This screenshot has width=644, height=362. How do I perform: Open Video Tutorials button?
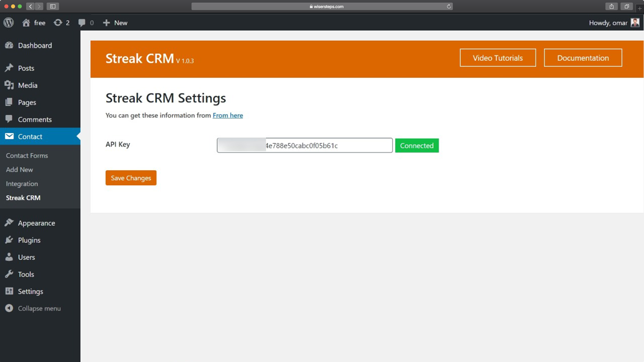point(498,58)
